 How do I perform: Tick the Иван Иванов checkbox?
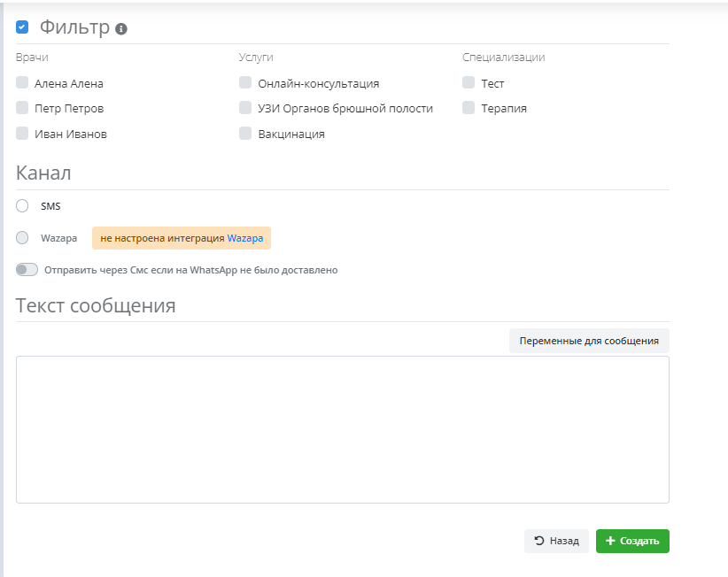pos(22,134)
